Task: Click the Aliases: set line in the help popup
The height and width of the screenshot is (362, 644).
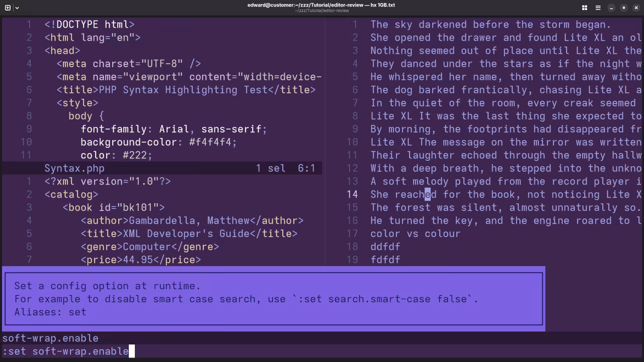Action: [50, 312]
